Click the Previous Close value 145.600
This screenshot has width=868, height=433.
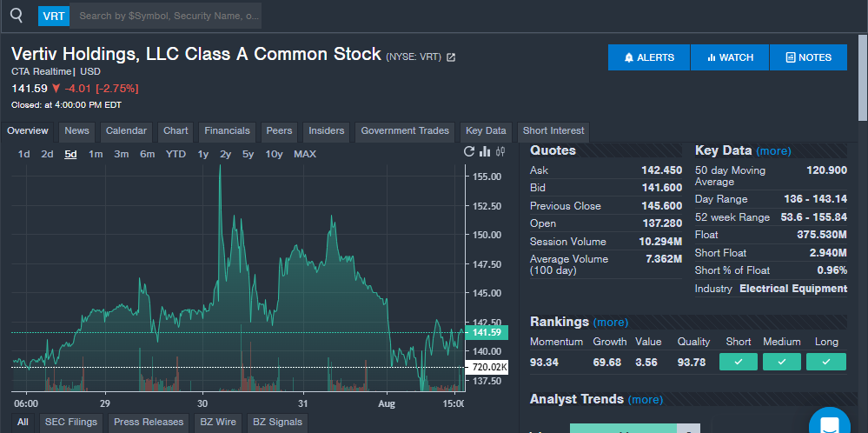tap(661, 206)
